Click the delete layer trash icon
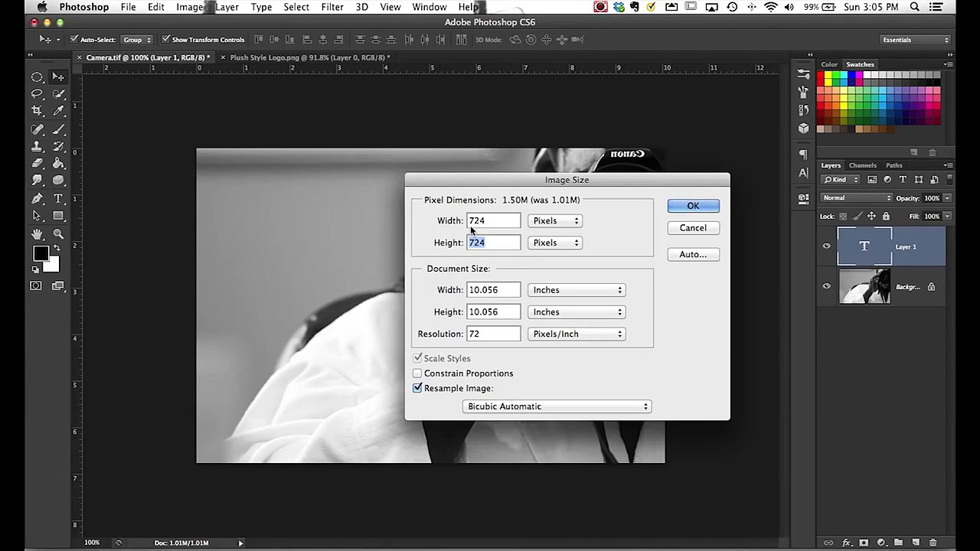This screenshot has height=551, width=980. click(933, 543)
